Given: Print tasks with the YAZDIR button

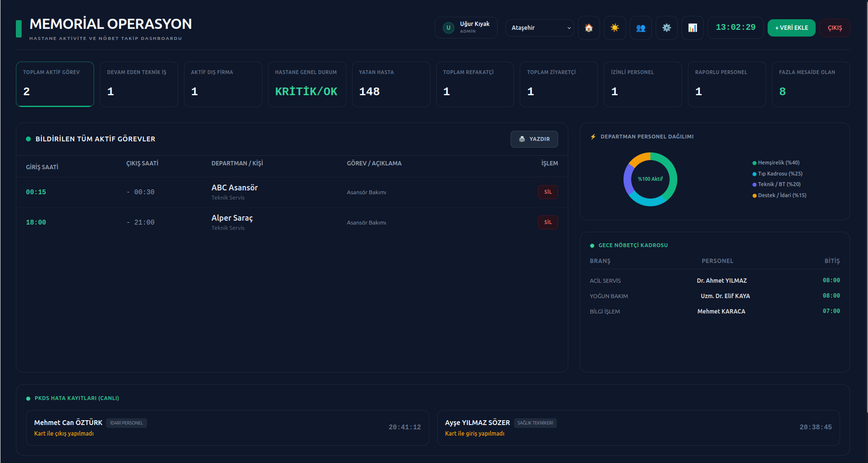Looking at the screenshot, I should coord(534,139).
